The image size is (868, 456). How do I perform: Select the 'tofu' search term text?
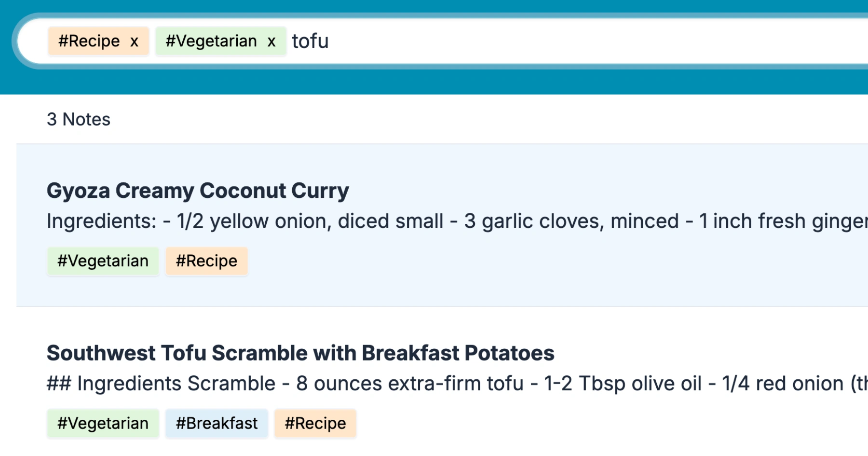311,41
